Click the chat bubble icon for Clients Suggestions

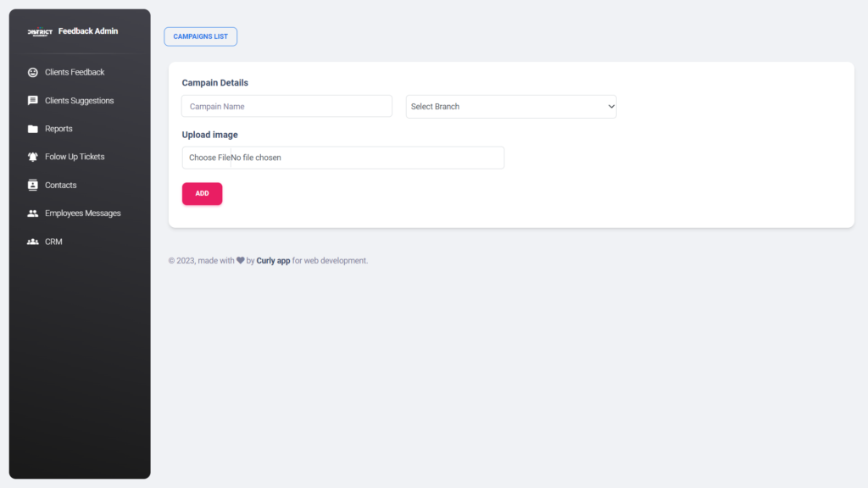click(33, 101)
